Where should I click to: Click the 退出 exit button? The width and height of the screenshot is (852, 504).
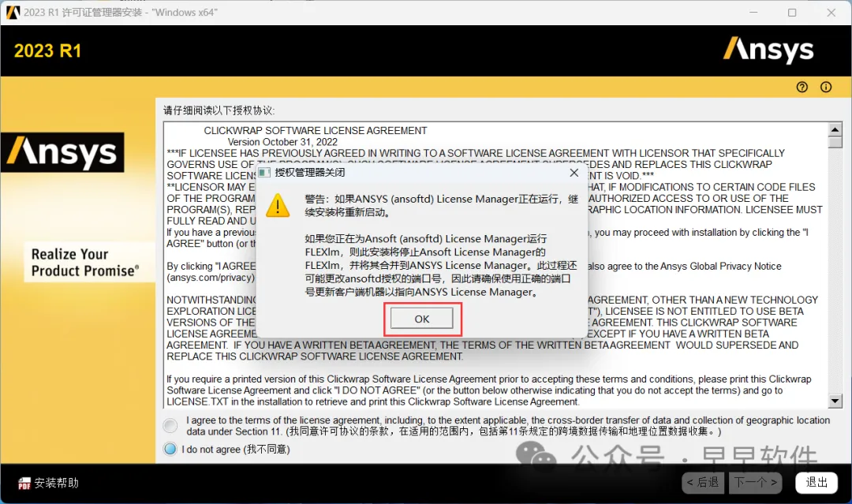point(816,482)
